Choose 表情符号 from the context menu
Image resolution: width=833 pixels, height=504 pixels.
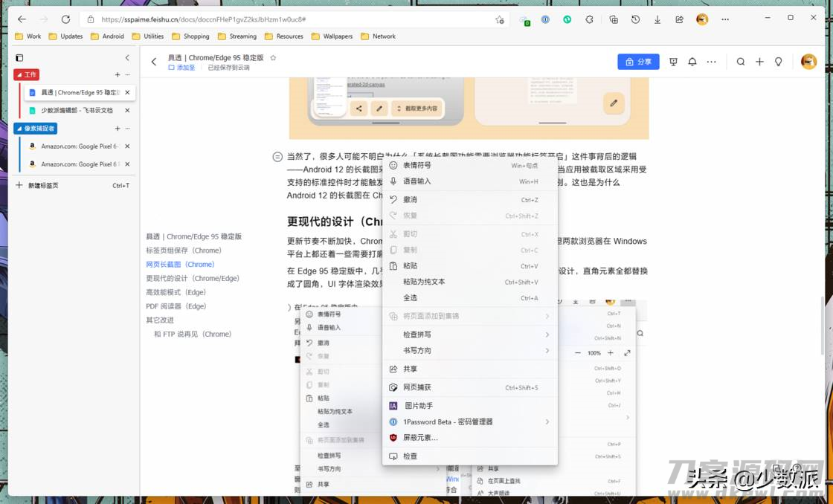[469, 165]
